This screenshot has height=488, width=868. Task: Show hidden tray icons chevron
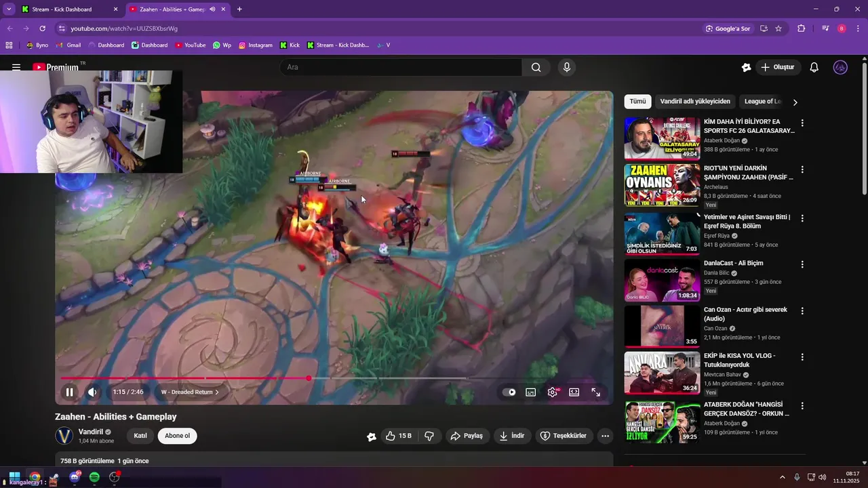tap(782, 477)
